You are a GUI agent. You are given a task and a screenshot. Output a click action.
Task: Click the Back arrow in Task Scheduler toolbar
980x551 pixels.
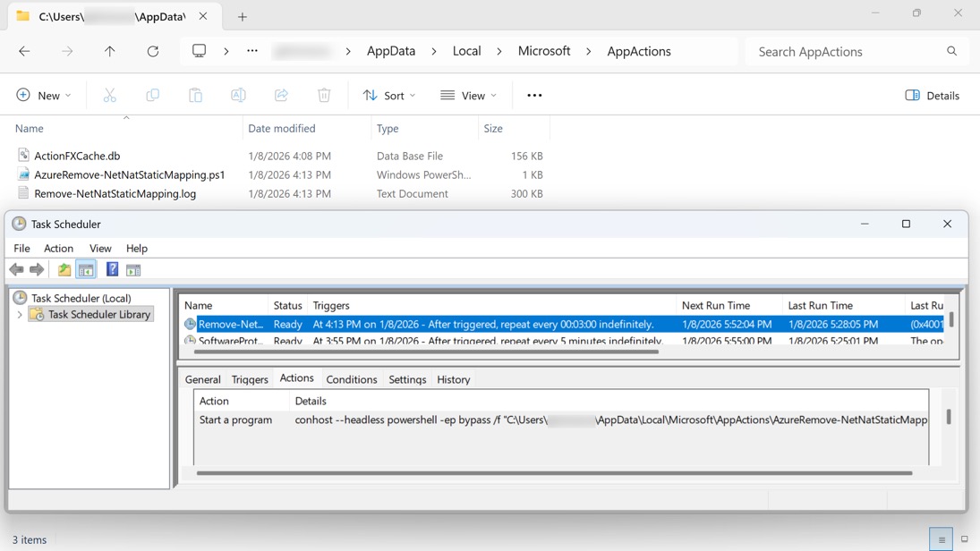click(x=16, y=269)
